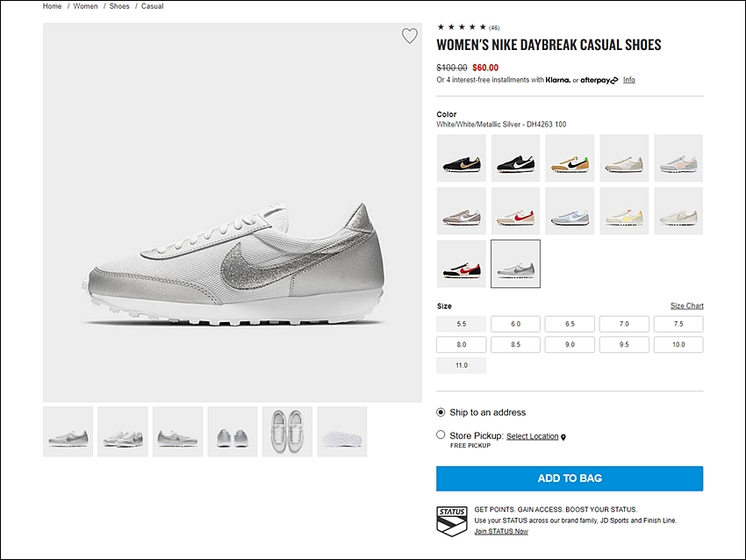
Task: View the outsole thumbnail
Action: (342, 432)
